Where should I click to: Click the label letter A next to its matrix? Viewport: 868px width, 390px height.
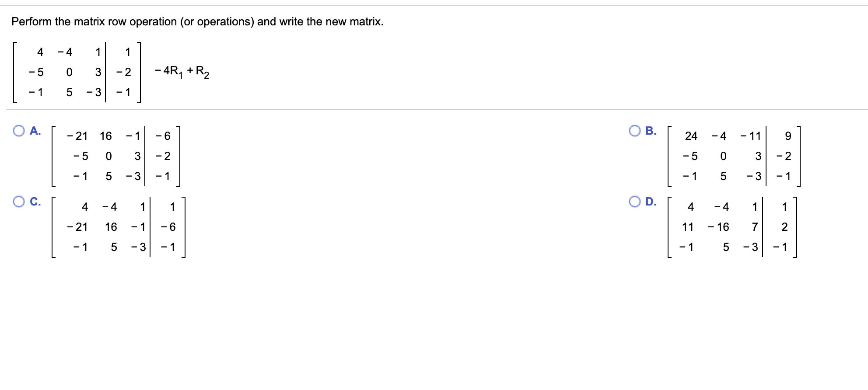35,130
